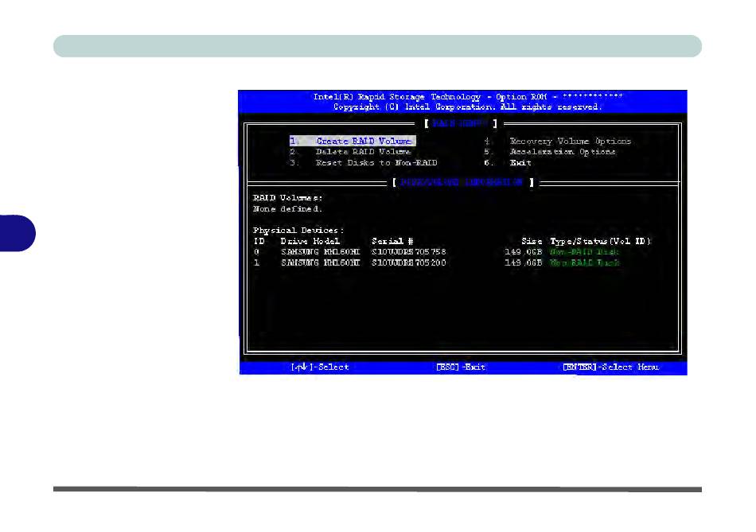Click the MAIN MENU section header
This screenshot has height=532, width=756.
click(x=460, y=124)
